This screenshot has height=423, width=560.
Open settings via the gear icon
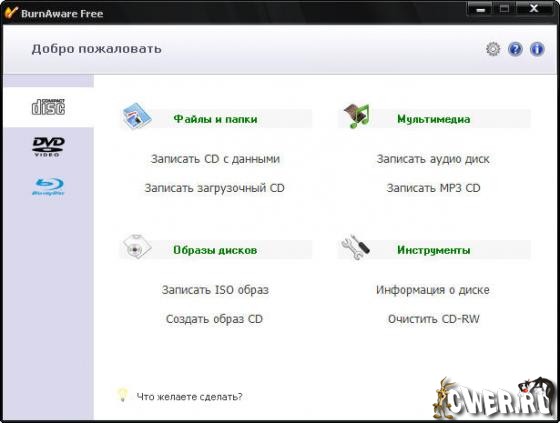coord(493,49)
